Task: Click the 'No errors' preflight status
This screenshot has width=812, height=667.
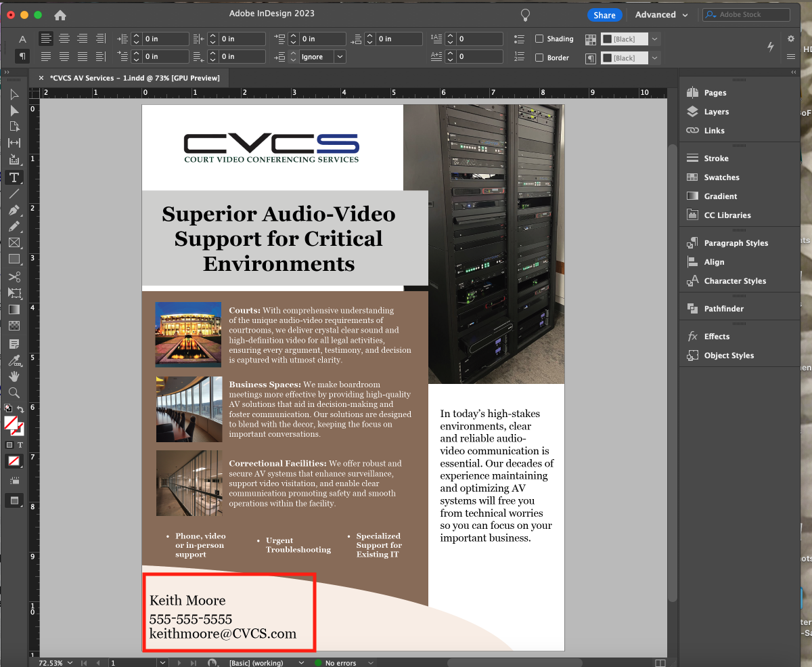Action: click(x=342, y=663)
